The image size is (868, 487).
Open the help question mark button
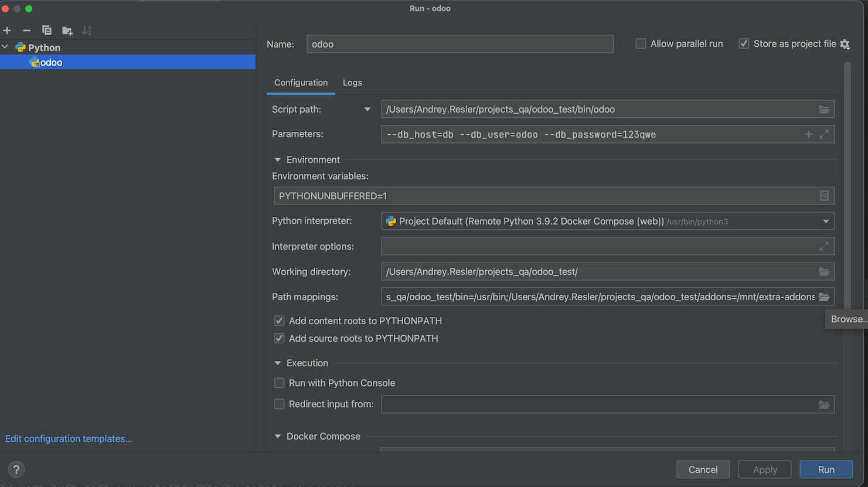coord(16,469)
